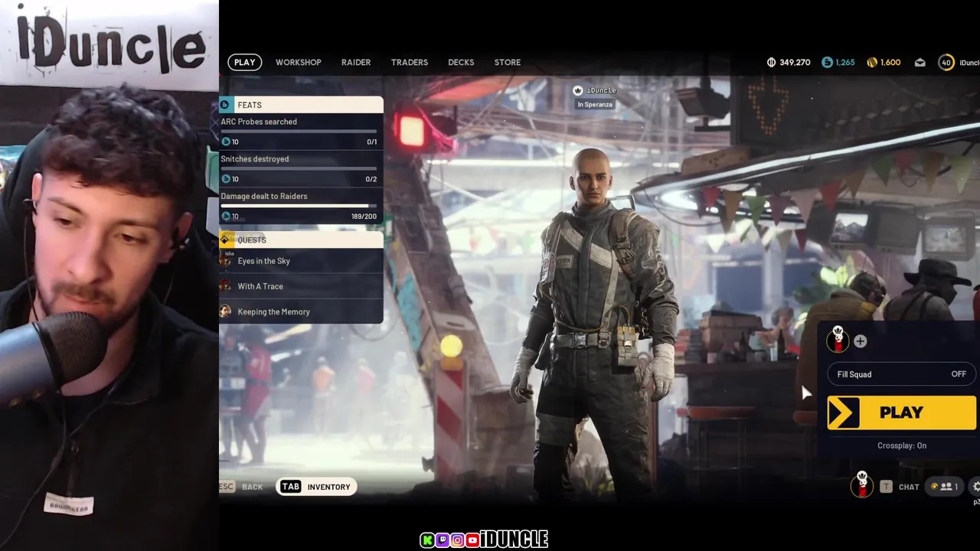Click the blue icon on FEATS header
The image size is (980, 551).
224,105
